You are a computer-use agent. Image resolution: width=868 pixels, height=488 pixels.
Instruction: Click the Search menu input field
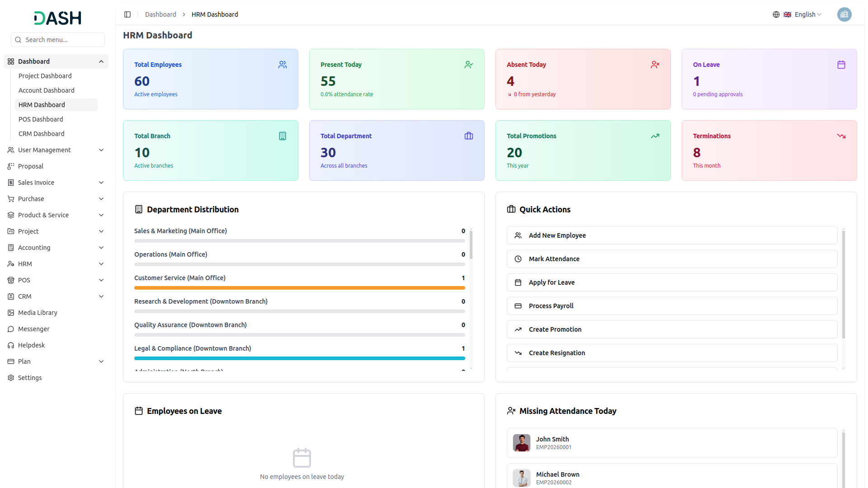[62, 40]
